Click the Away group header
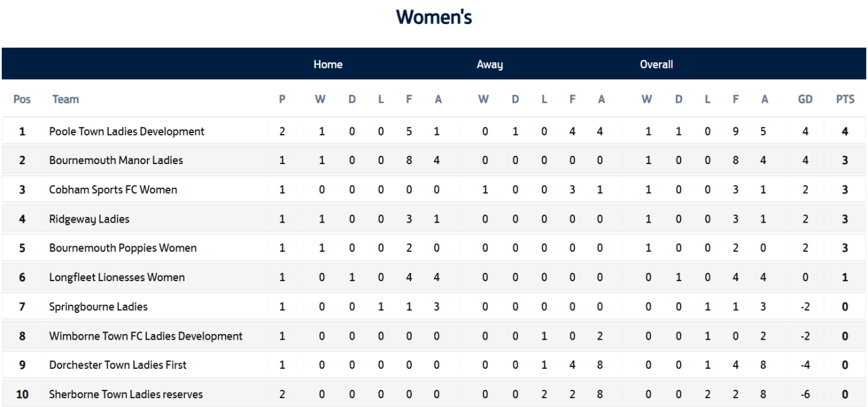This screenshot has width=868, height=407. (490, 64)
